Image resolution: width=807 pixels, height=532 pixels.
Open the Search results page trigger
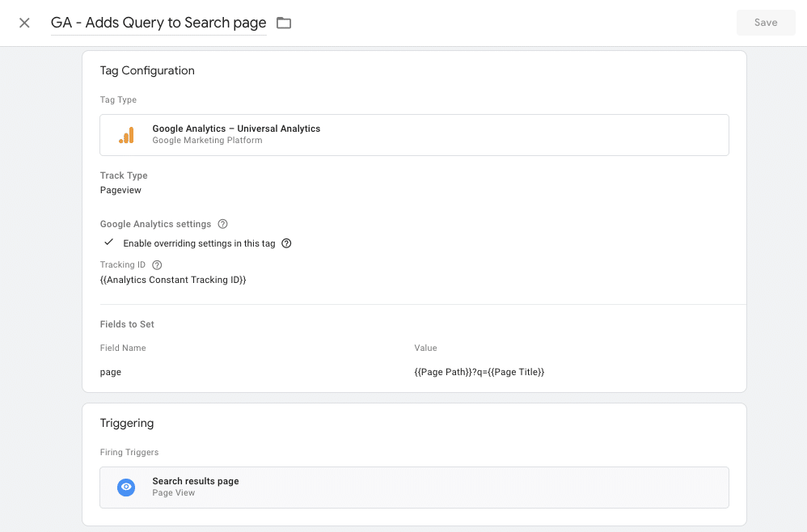click(x=196, y=481)
